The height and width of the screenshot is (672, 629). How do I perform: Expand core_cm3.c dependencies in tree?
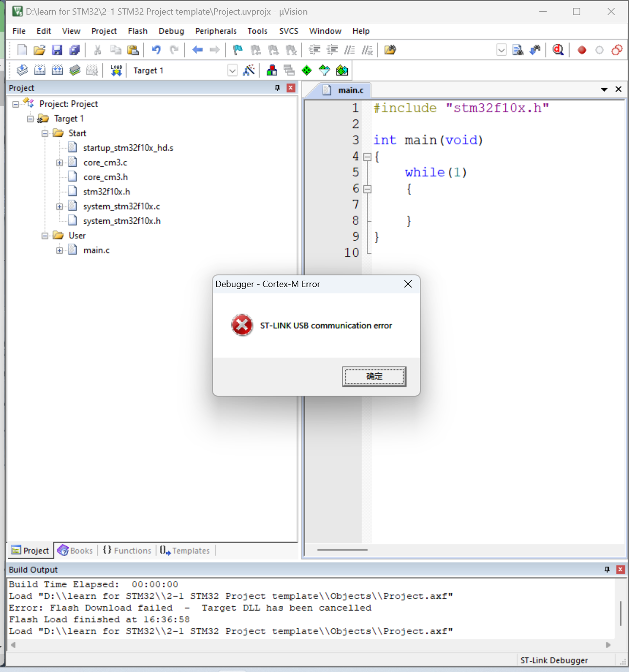(59, 163)
